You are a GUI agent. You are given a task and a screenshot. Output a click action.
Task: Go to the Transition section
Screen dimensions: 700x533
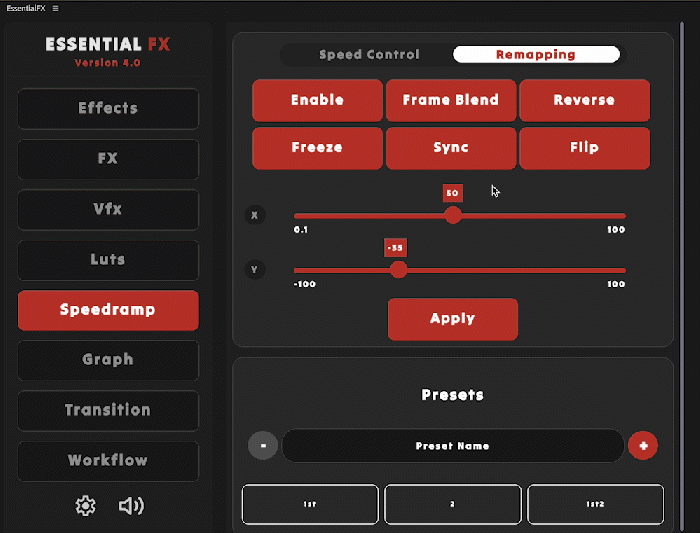(x=108, y=410)
